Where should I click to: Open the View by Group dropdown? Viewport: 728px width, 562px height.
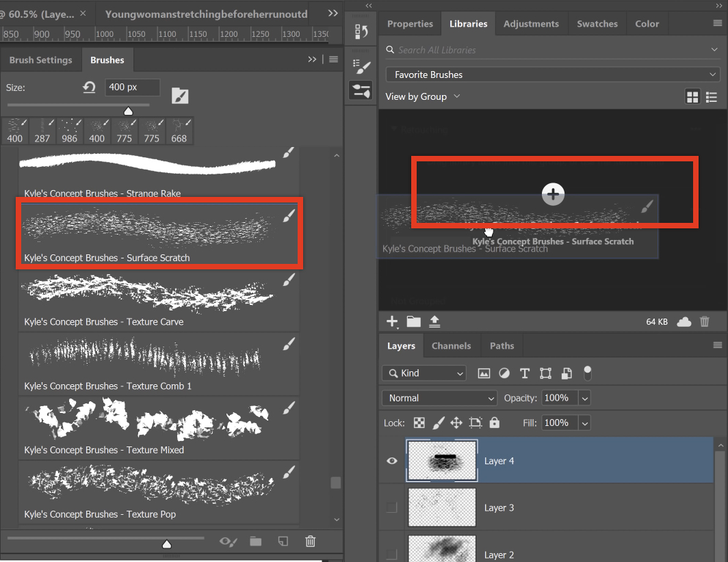[423, 97]
